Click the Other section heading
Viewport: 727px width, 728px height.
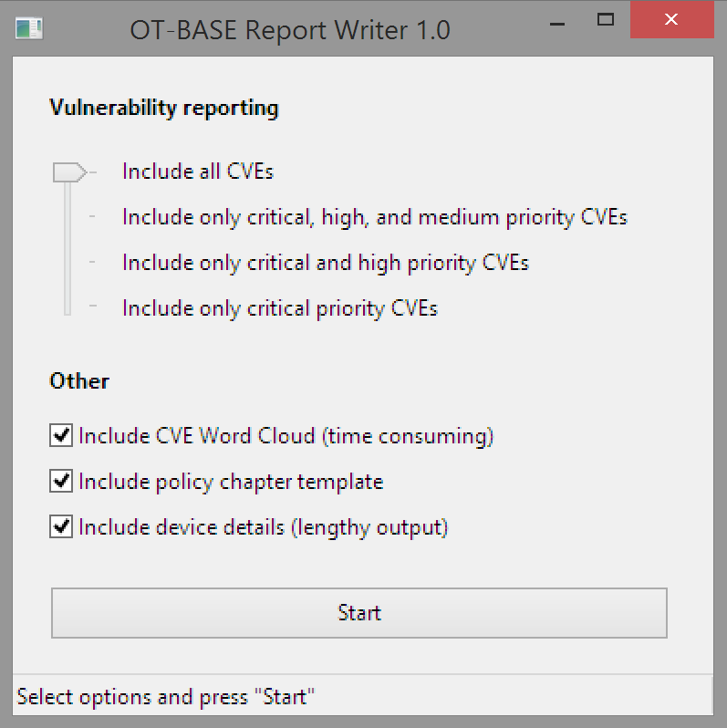click(79, 381)
